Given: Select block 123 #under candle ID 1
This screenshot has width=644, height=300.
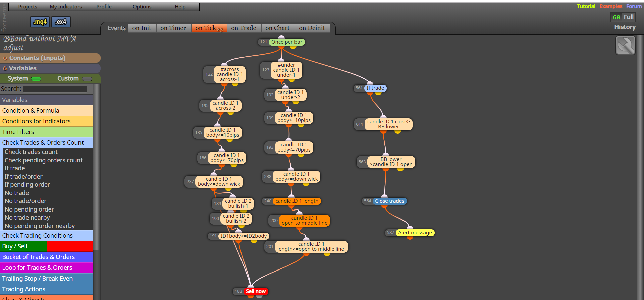Looking at the screenshot, I should (x=286, y=70).
